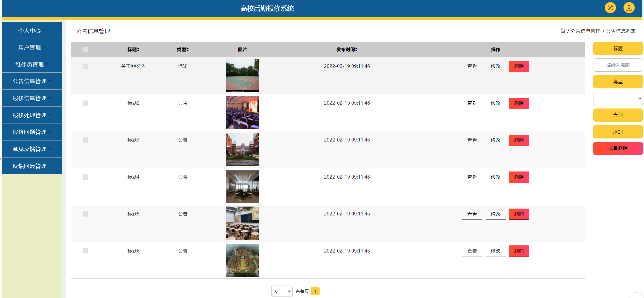Click the 添加 button
Image resolution: width=644 pixels, height=298 pixels.
pos(618,132)
